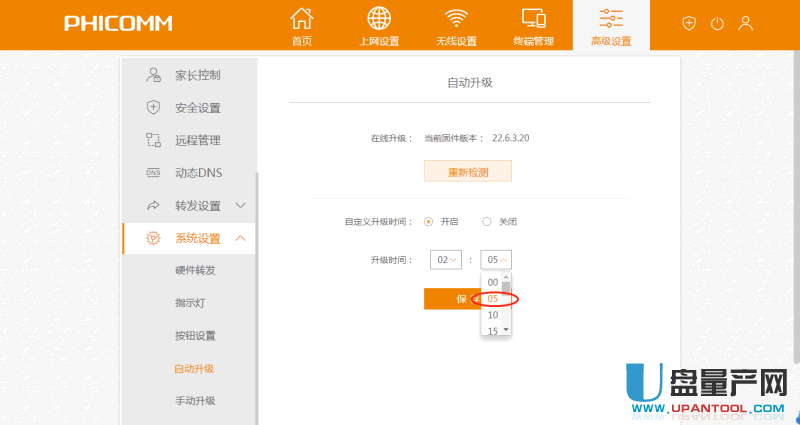Open the terminal management devices icon

(534, 19)
